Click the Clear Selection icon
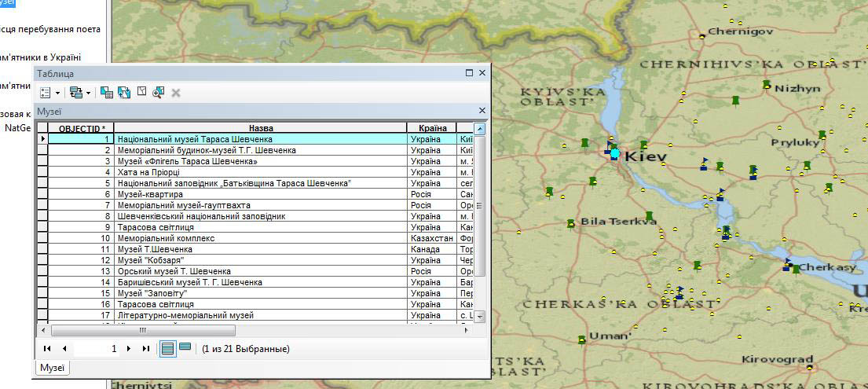The height and width of the screenshot is (389, 868). tap(141, 93)
